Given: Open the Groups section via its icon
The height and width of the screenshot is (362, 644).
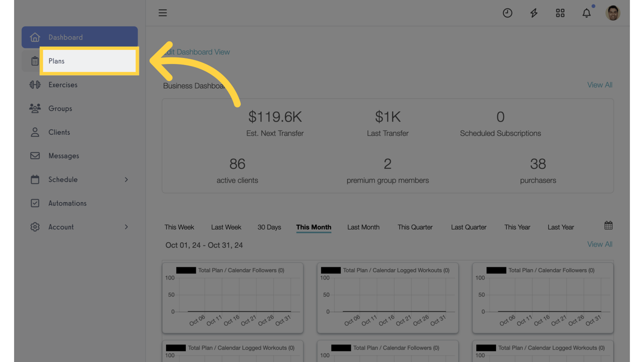Looking at the screenshot, I should pos(34,108).
